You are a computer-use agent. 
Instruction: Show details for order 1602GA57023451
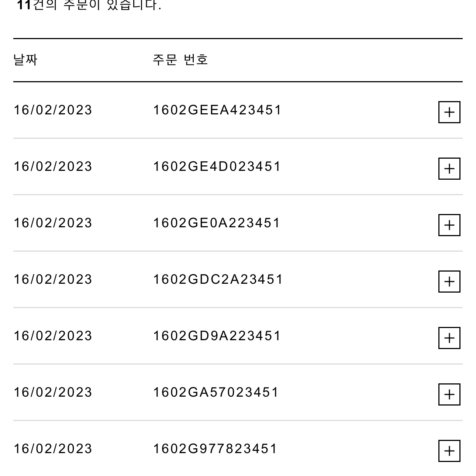[x=449, y=394]
